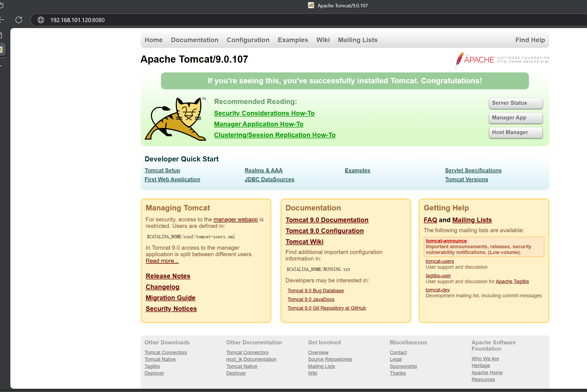The image size is (587, 392).
Task: Click the Thanks footer link
Action: [x=398, y=373]
